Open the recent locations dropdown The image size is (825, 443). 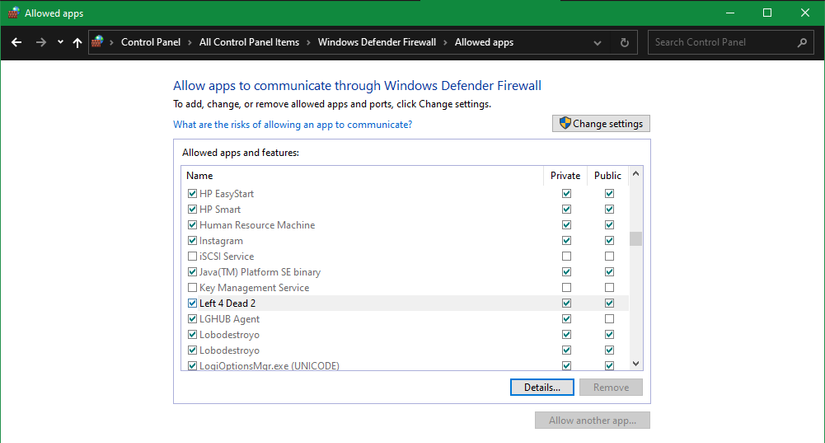(60, 43)
